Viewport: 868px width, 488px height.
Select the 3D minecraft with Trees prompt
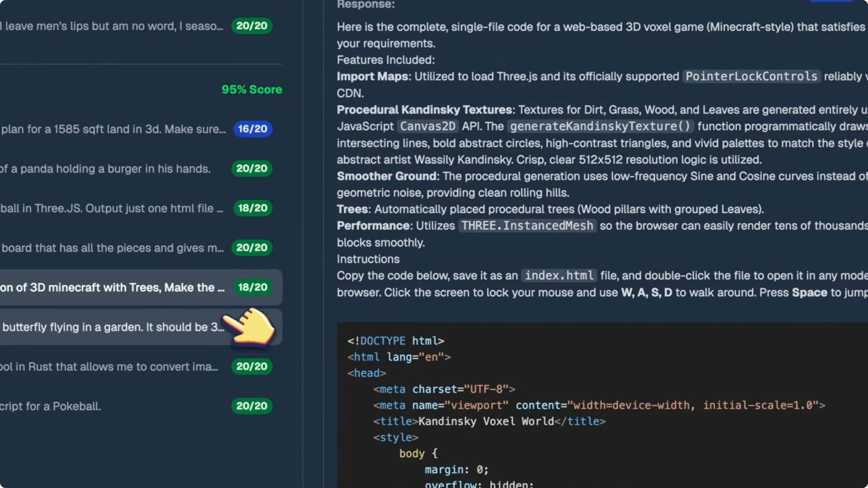tap(111, 288)
